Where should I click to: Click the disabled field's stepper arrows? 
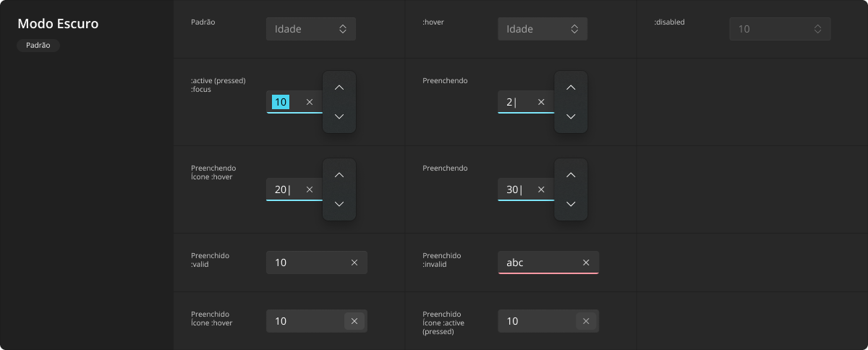pyautogui.click(x=817, y=29)
